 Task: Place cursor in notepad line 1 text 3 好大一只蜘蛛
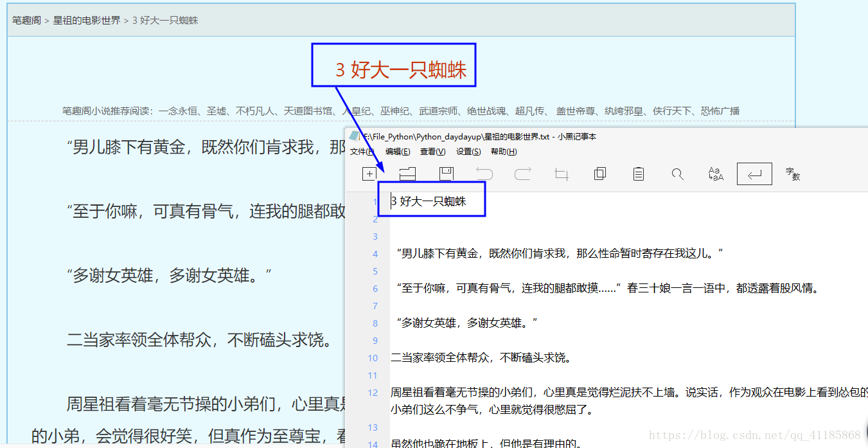pos(429,201)
